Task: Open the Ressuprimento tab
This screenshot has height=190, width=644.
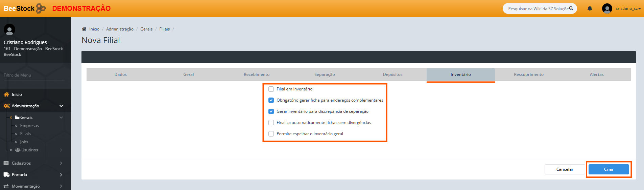Action: pyautogui.click(x=529, y=75)
